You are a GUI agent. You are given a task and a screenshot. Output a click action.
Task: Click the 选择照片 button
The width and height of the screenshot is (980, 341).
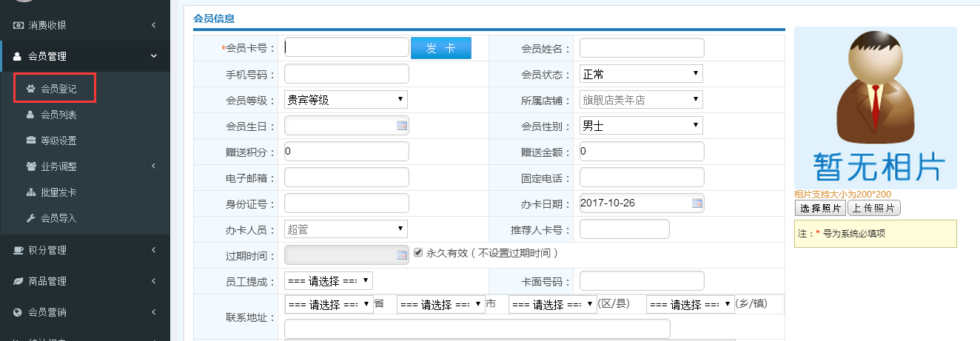tap(820, 209)
